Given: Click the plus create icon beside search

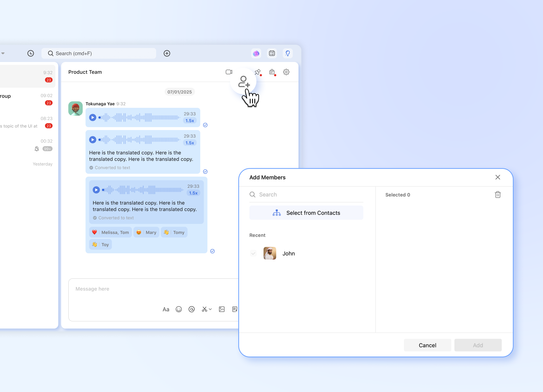Looking at the screenshot, I should pos(167,53).
